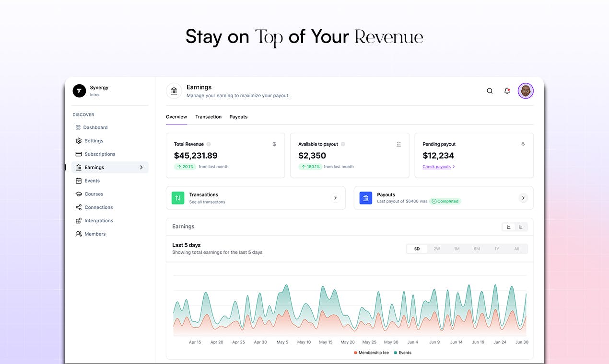Viewport: 609px width, 364px height.
Task: Switch to bar chart view toggle
Action: click(x=521, y=227)
